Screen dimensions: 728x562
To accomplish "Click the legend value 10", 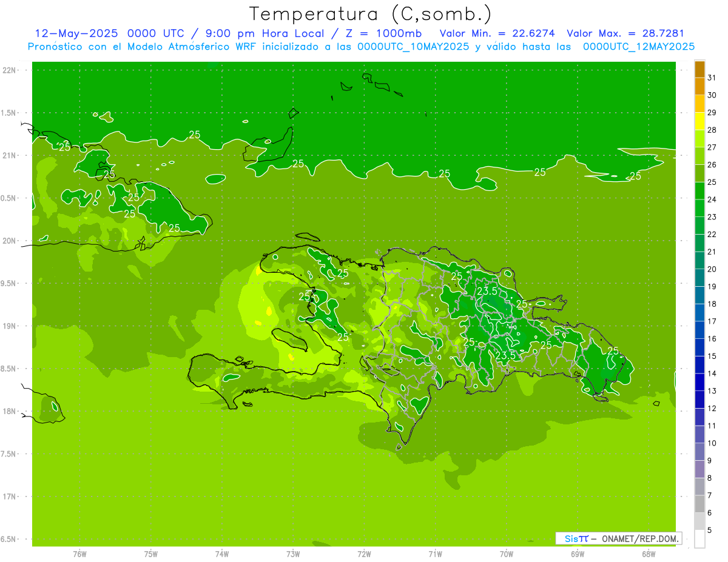I will 712,443.
